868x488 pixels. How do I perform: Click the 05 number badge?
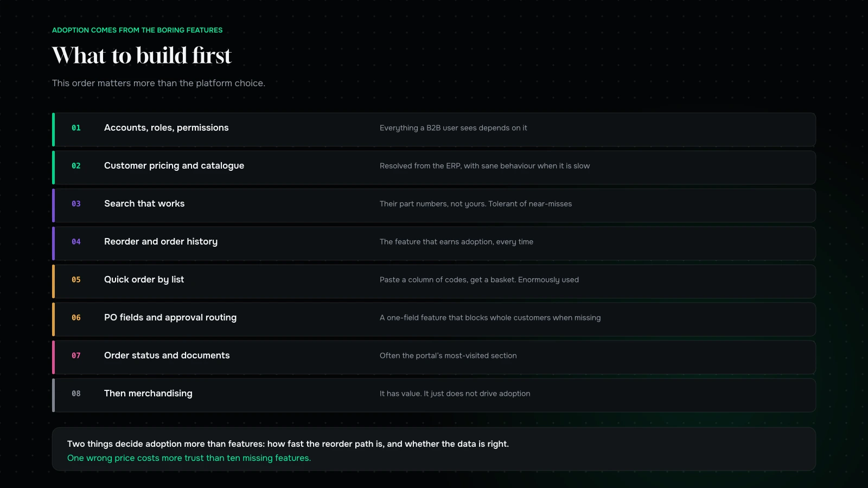pos(76,280)
